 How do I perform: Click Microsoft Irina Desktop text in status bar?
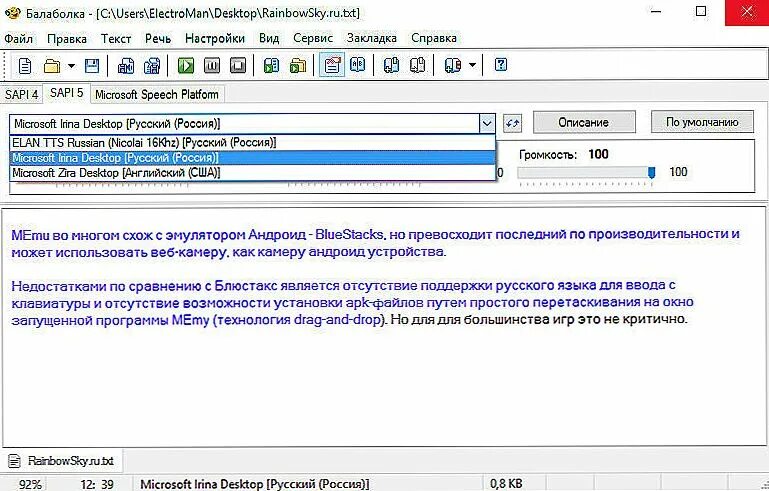[x=255, y=484]
